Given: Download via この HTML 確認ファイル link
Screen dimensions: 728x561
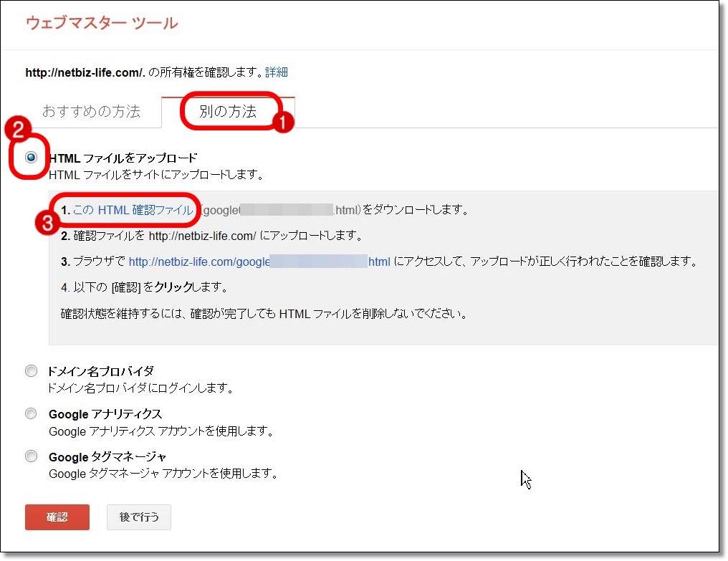Looking at the screenshot, I should coord(133,210).
